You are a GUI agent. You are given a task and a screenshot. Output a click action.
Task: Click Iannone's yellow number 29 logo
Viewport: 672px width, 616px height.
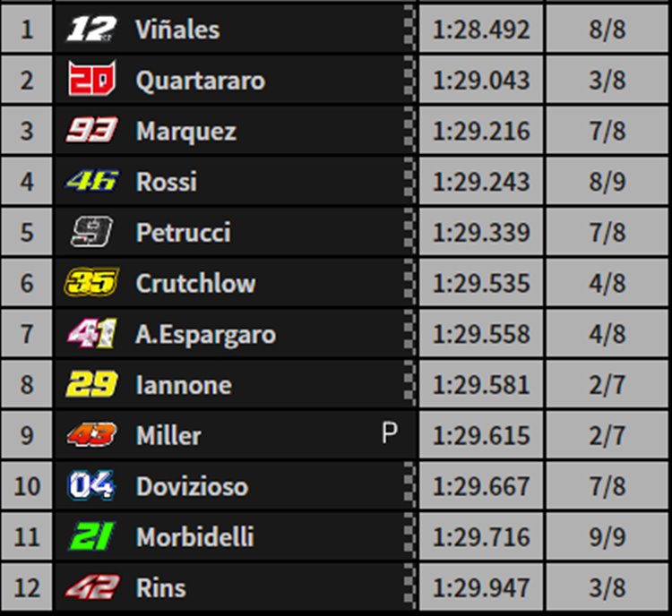click(x=91, y=384)
